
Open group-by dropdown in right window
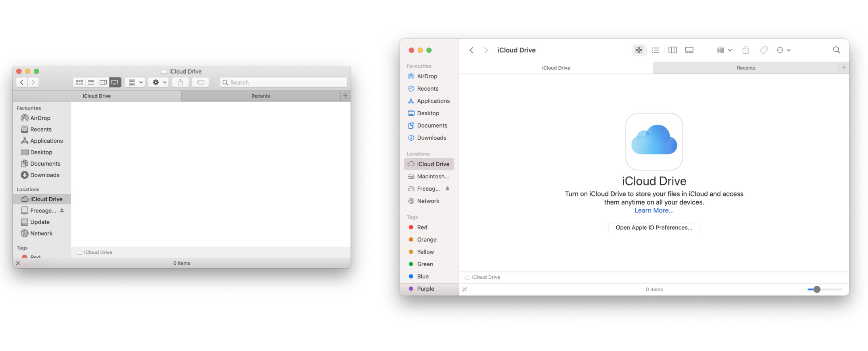pos(724,50)
